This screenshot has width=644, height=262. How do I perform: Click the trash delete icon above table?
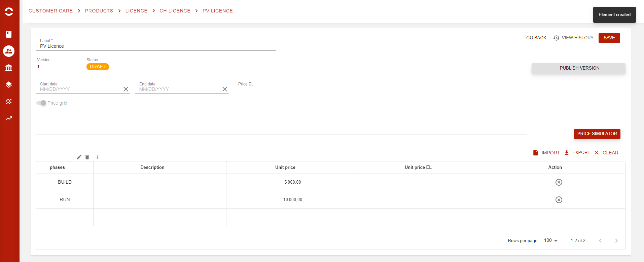(87, 157)
